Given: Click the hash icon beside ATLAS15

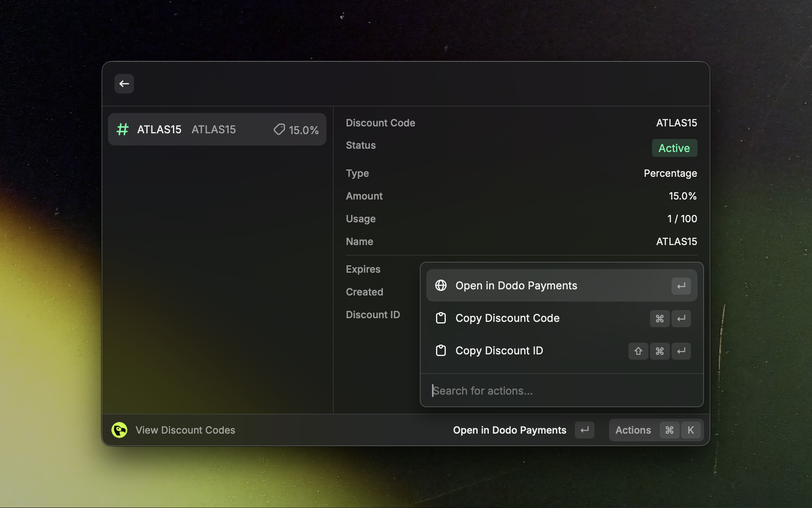Looking at the screenshot, I should (122, 129).
